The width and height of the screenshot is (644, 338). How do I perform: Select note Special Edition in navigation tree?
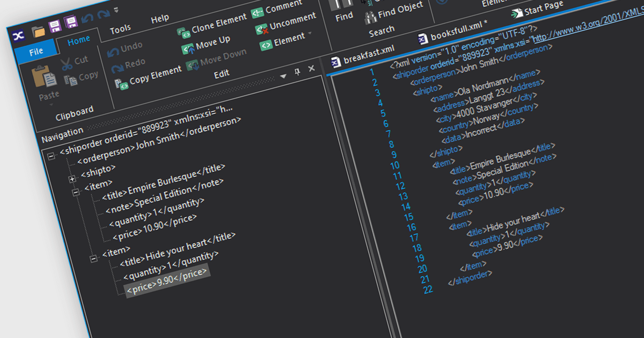(164, 196)
